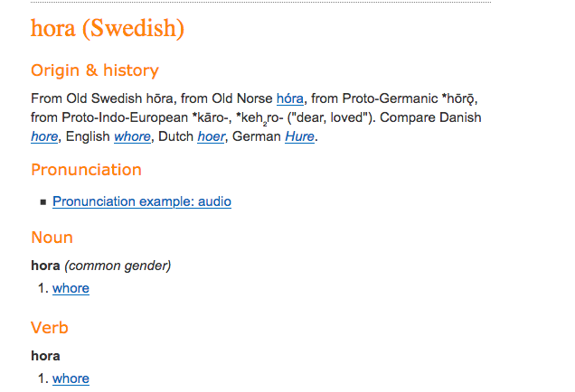Image resolution: width=575 pixels, height=392 pixels.
Task: Click the whore link under Noun
Action: [71, 288]
